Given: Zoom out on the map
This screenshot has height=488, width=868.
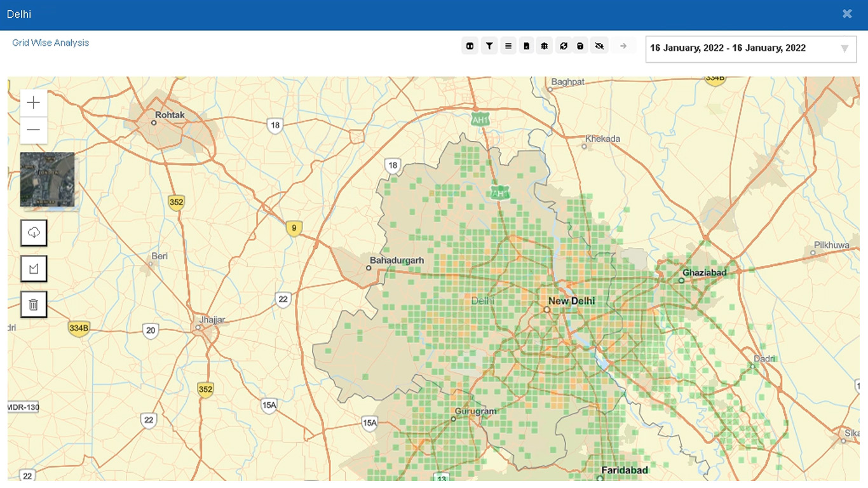Looking at the screenshot, I should 34,130.
